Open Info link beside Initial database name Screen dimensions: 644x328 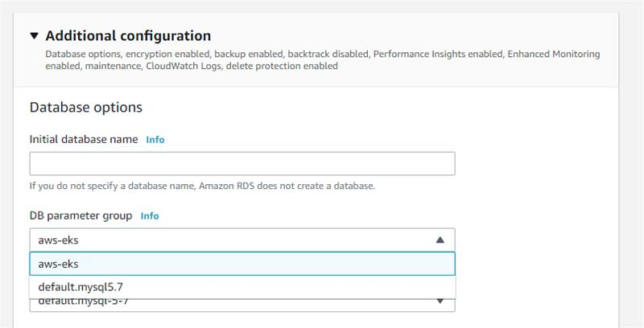[x=155, y=139]
